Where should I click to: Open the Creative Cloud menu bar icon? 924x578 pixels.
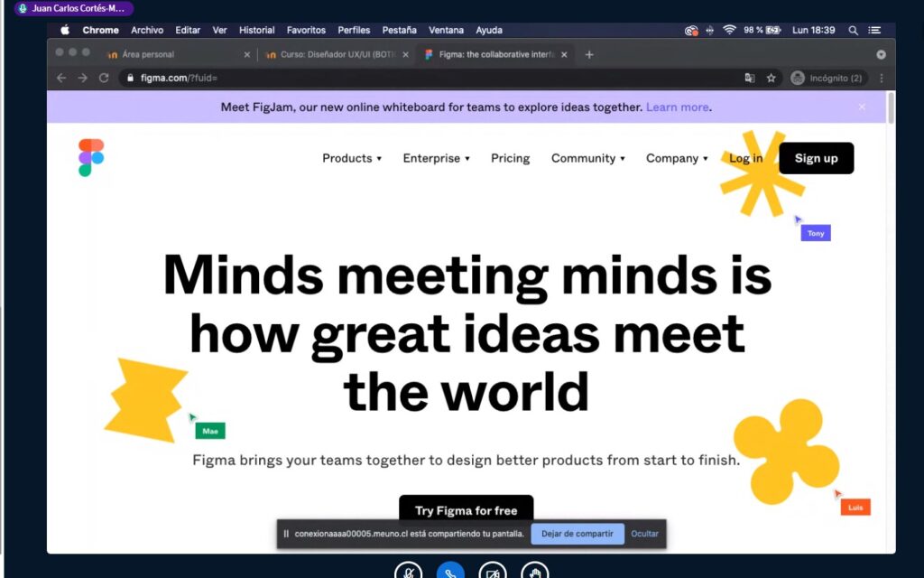(691, 30)
